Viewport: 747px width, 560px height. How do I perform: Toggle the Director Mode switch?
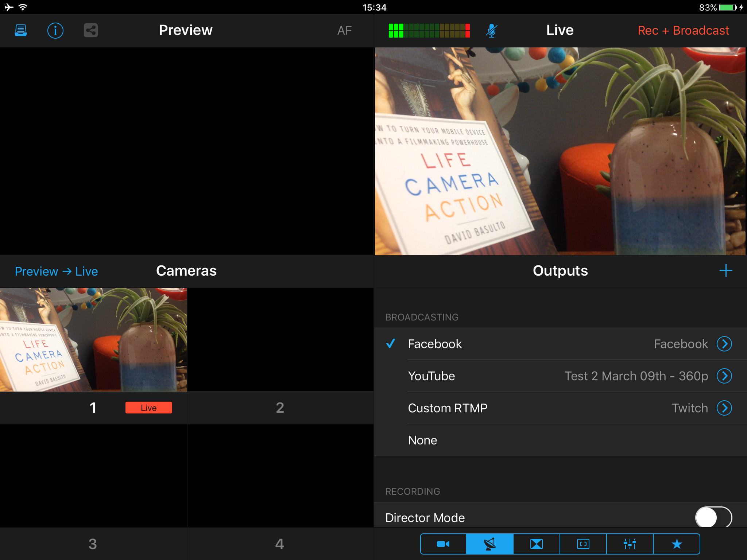pos(713,517)
